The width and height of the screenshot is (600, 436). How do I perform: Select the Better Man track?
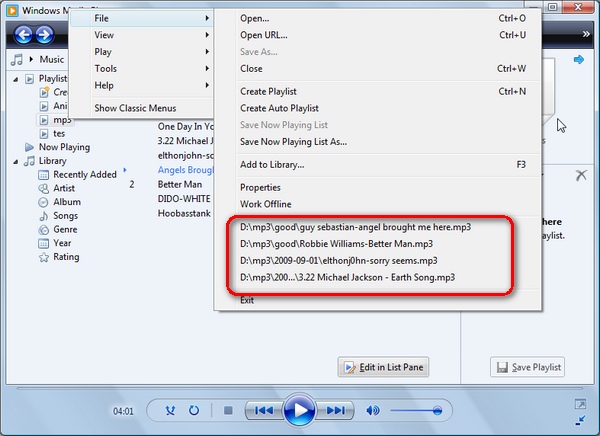pyautogui.click(x=180, y=185)
